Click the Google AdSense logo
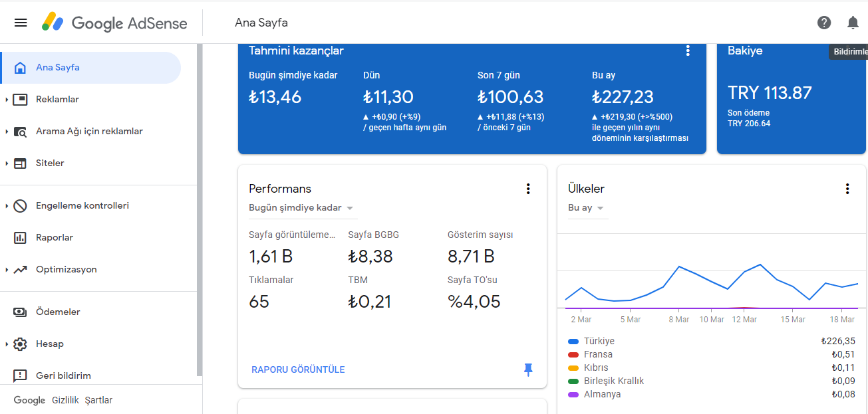This screenshot has width=868, height=414. coord(114,23)
